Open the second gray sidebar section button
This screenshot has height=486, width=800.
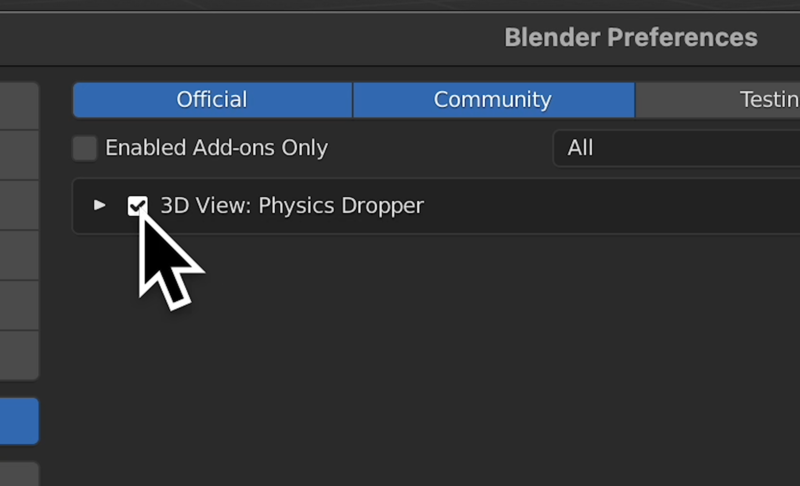pyautogui.click(x=19, y=155)
